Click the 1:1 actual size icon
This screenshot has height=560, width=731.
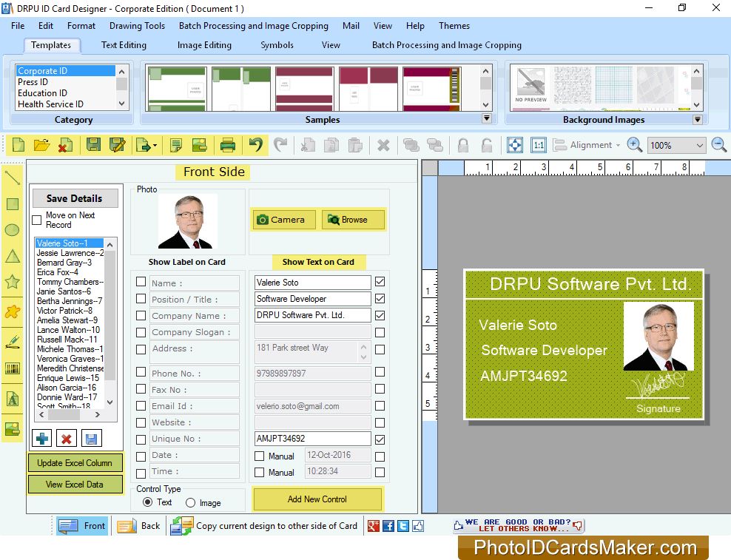(539, 145)
